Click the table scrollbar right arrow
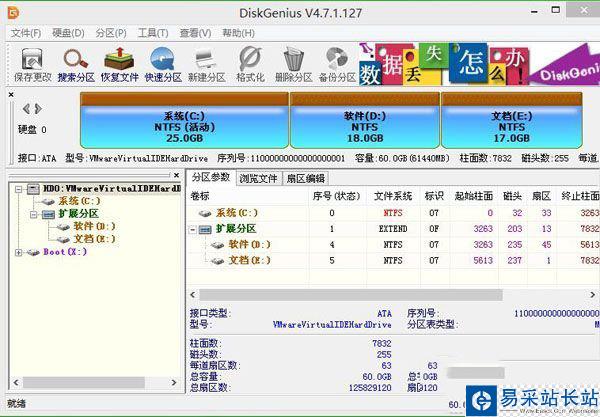 coord(592,295)
